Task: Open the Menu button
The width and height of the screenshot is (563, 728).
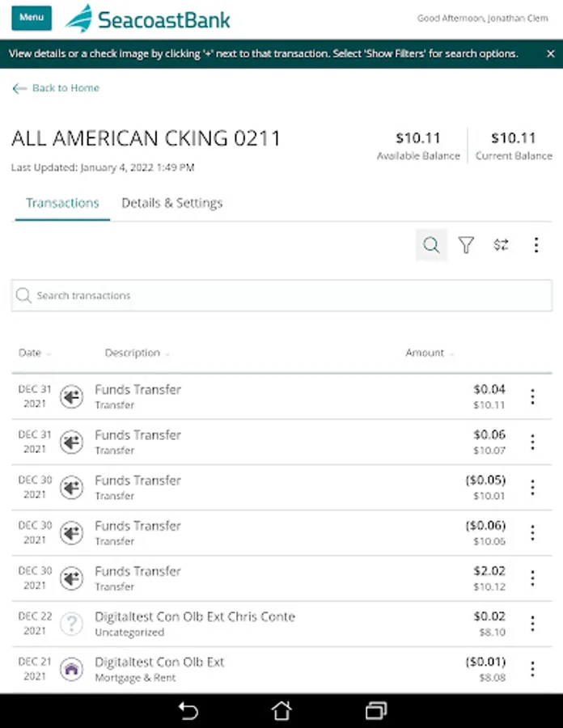Action: click(32, 18)
